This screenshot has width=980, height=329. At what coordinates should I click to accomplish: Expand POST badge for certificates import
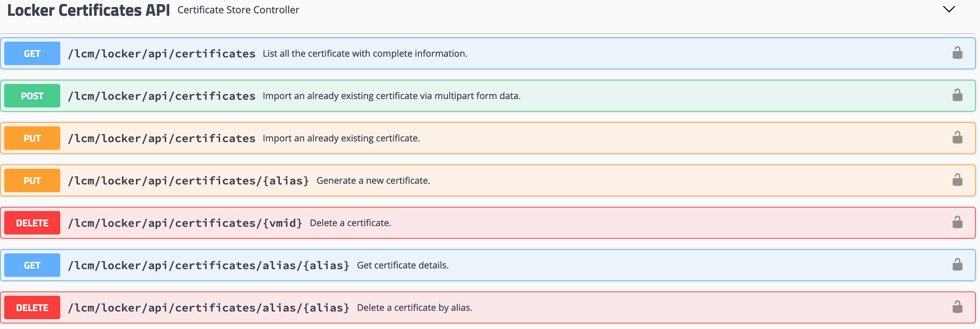click(32, 96)
